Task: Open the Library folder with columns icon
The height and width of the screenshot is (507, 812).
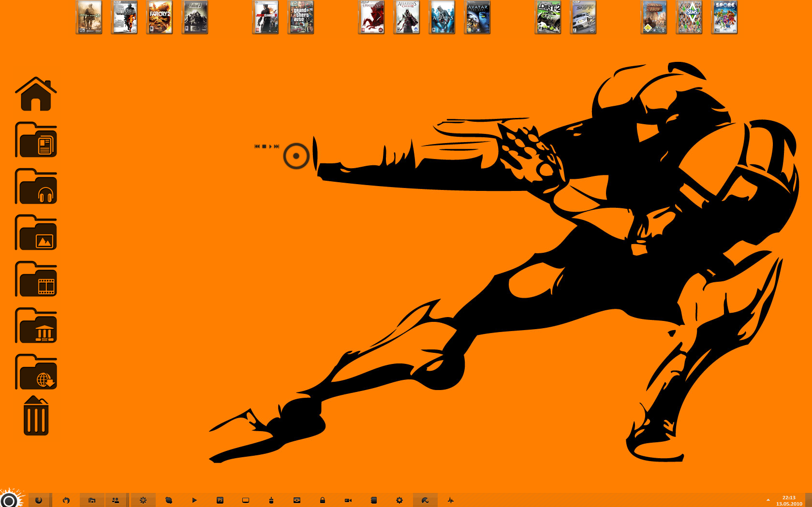Action: (x=36, y=325)
